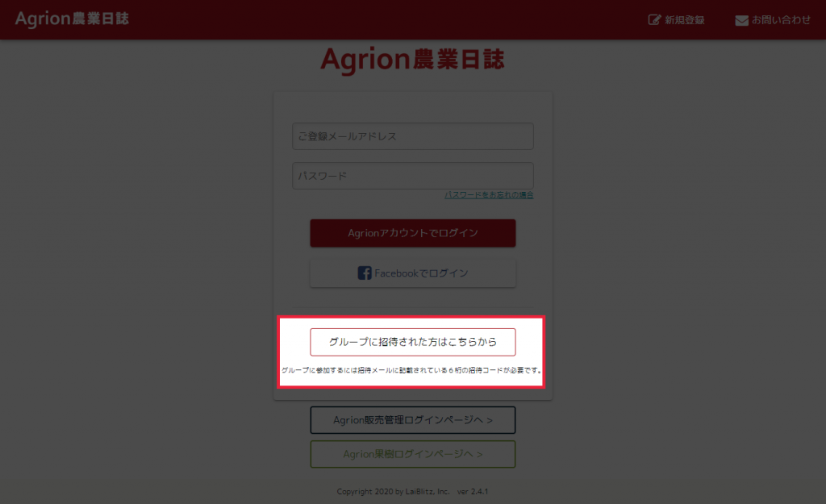Focus the ご登録メールアドレス field

point(413,136)
